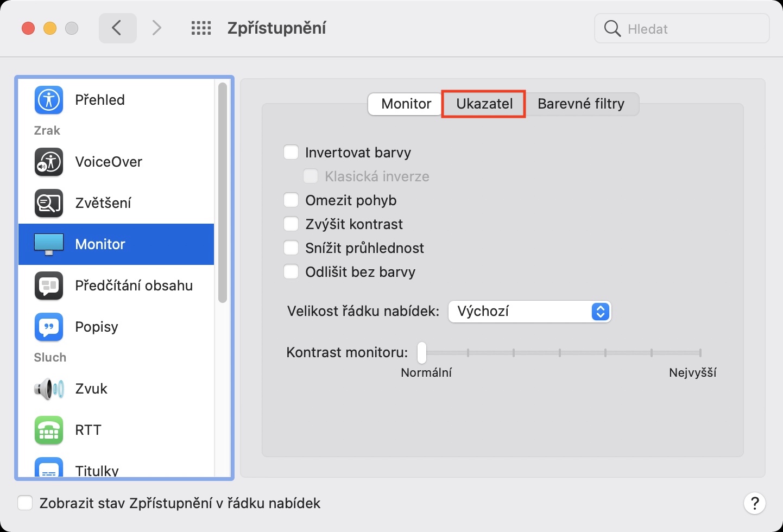The image size is (783, 532).
Task: Select the RTT green phone icon
Action: pos(49,430)
